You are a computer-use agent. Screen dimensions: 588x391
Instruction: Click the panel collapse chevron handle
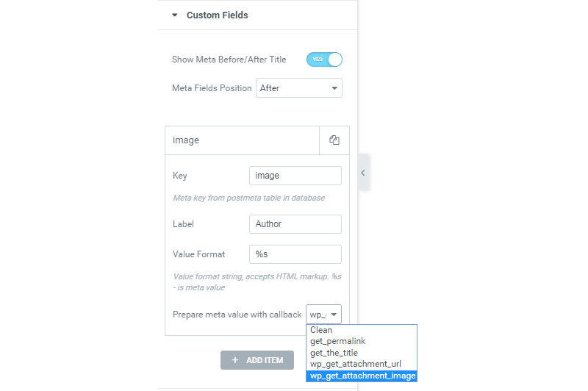pos(363,173)
